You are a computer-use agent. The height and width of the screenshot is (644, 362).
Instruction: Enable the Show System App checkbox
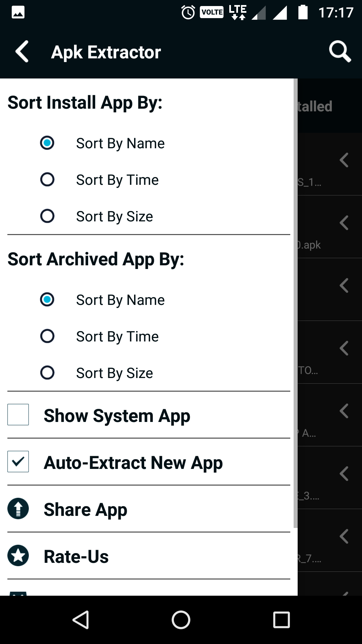(18, 415)
